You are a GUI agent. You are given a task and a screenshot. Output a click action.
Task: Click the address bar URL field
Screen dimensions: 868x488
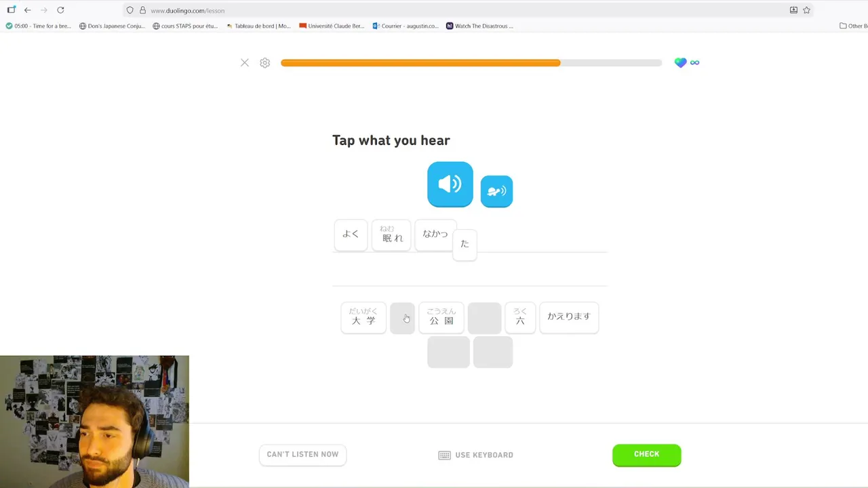468,10
